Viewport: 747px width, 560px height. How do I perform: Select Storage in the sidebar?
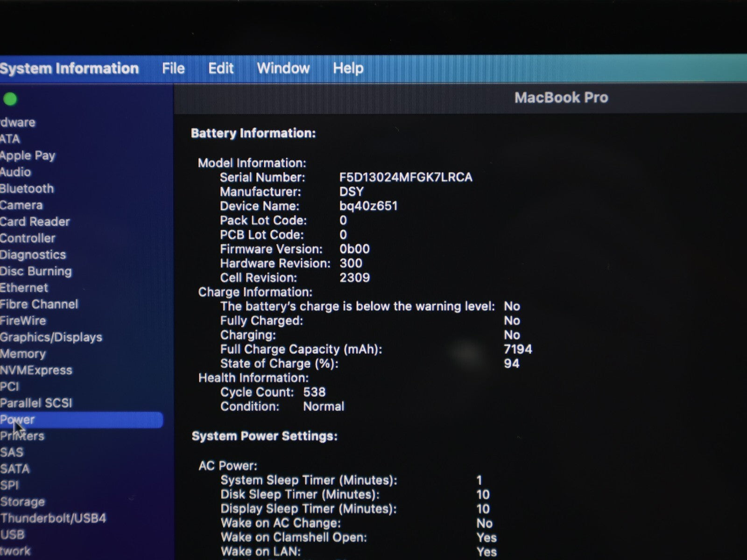pos(23,502)
